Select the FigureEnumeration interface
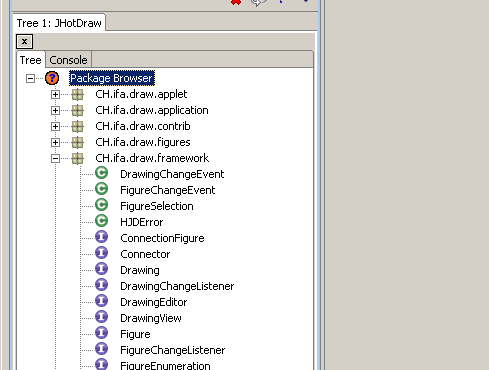Image resolution: width=489 pixels, height=370 pixels. pos(165,365)
